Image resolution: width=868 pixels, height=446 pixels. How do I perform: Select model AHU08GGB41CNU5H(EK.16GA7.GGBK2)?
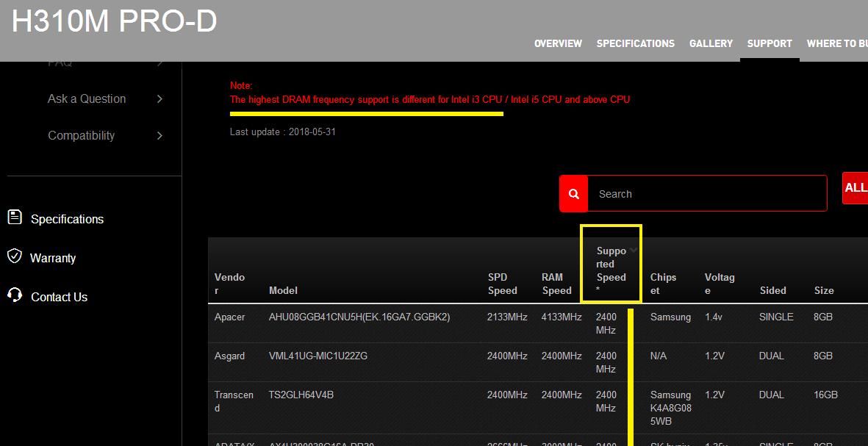click(359, 317)
